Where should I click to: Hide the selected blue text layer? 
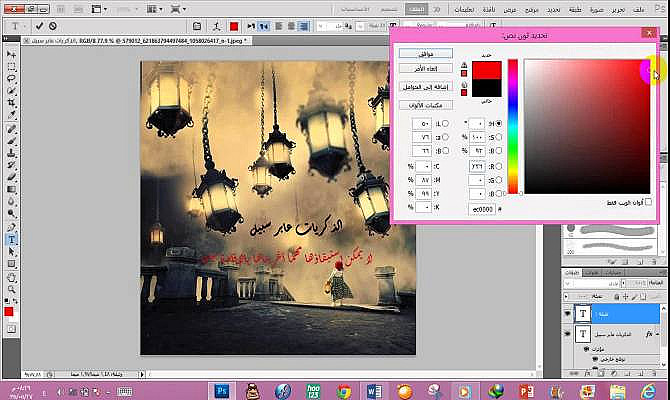(568, 314)
